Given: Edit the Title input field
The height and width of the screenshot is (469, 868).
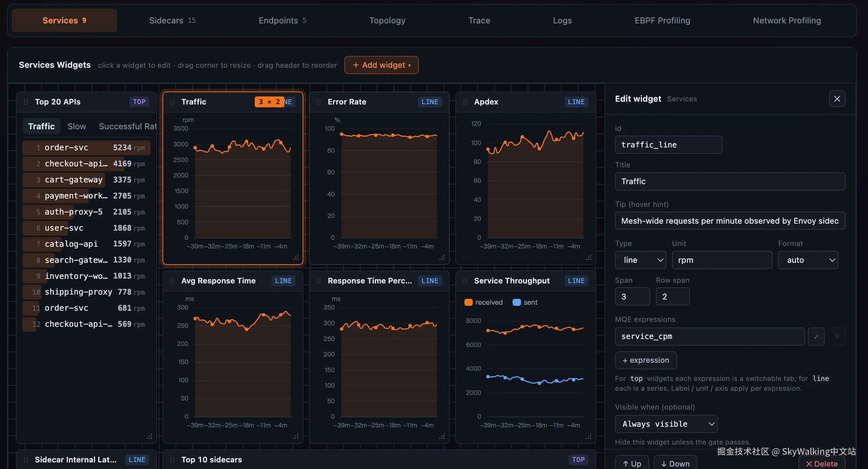Looking at the screenshot, I should pos(730,181).
